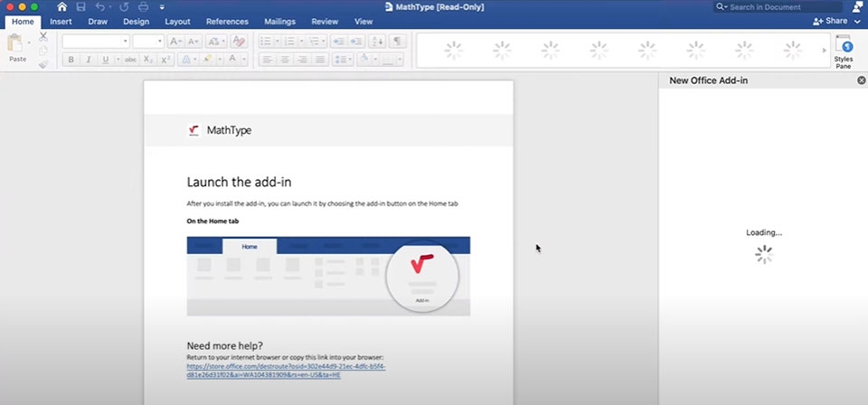Viewport: 868px width, 405px height.
Task: Click the Share button
Action: (835, 21)
